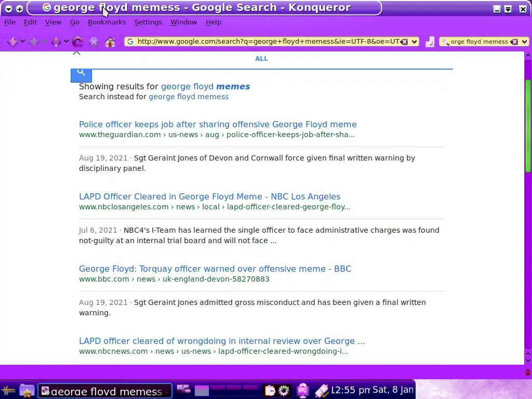Click inside the toolbar search text field
This screenshot has width=532, height=399.
click(x=479, y=42)
